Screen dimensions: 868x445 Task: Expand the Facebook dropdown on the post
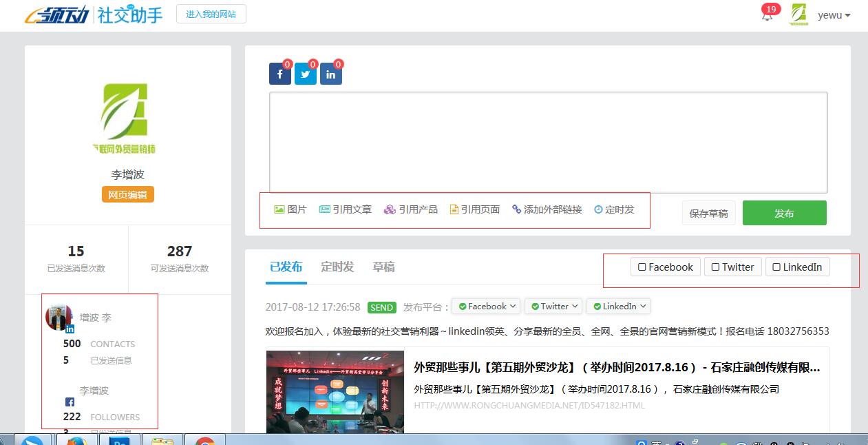[487, 307]
